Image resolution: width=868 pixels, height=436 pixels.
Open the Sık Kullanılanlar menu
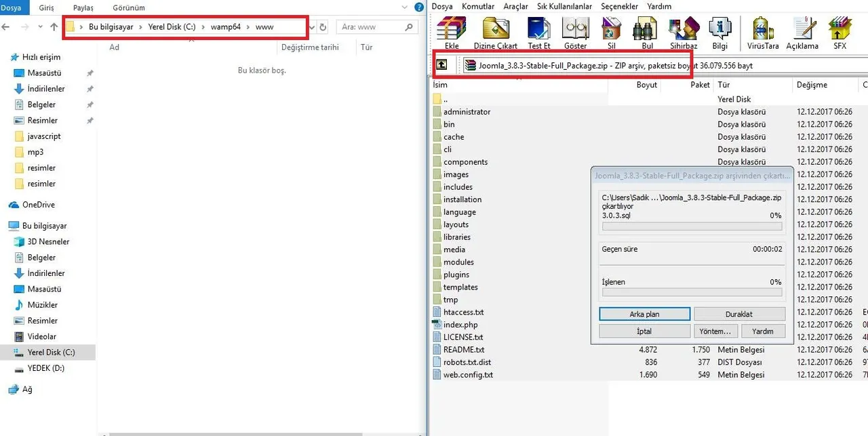[x=564, y=6]
